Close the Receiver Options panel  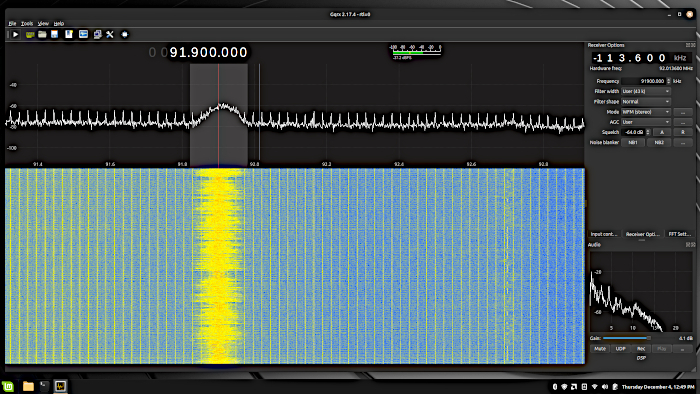click(x=693, y=45)
